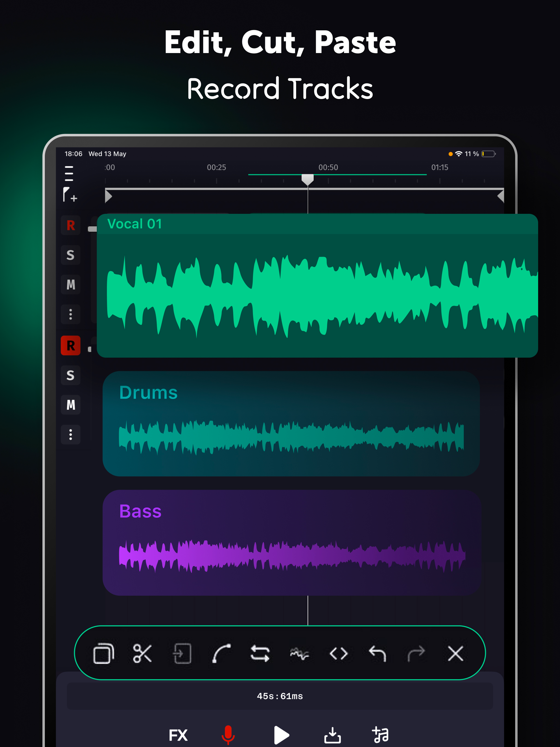Select the Vocal 01 audio clip
The width and height of the screenshot is (560, 747).
[317, 286]
